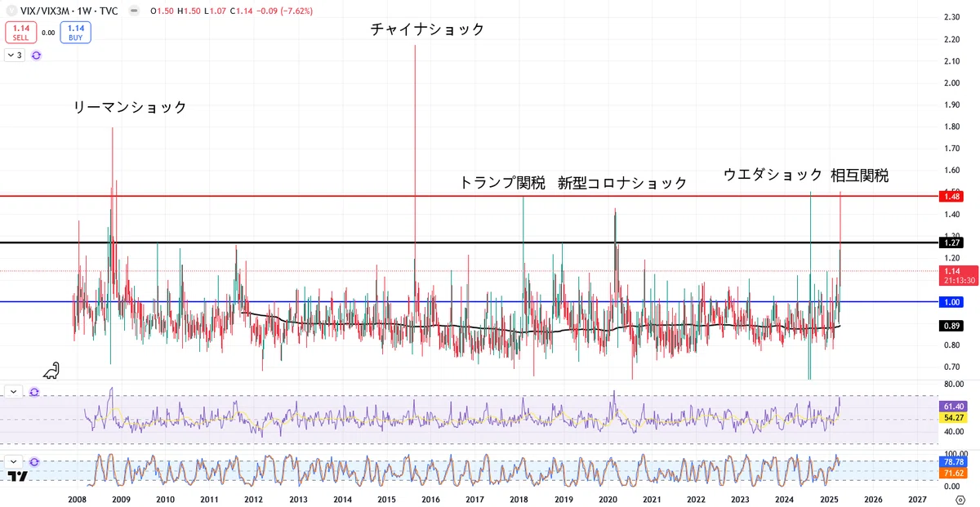Click the purple sync icon beside the 3 dropdown
Viewport: 980px width, 507px height.
36,56
